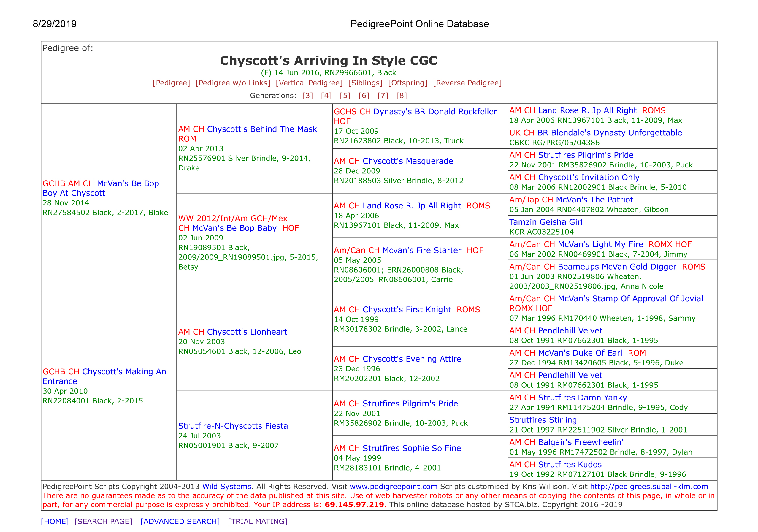The image size is (758, 532).
Task: Open Beameups McVan Gold Digger entry
Action: click(617, 267)
